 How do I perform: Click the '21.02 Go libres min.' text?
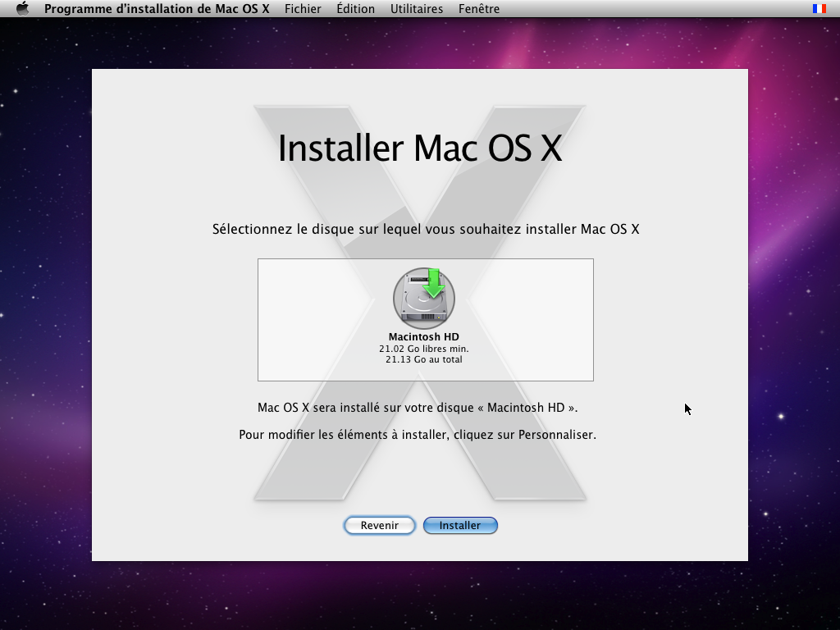tap(424, 349)
